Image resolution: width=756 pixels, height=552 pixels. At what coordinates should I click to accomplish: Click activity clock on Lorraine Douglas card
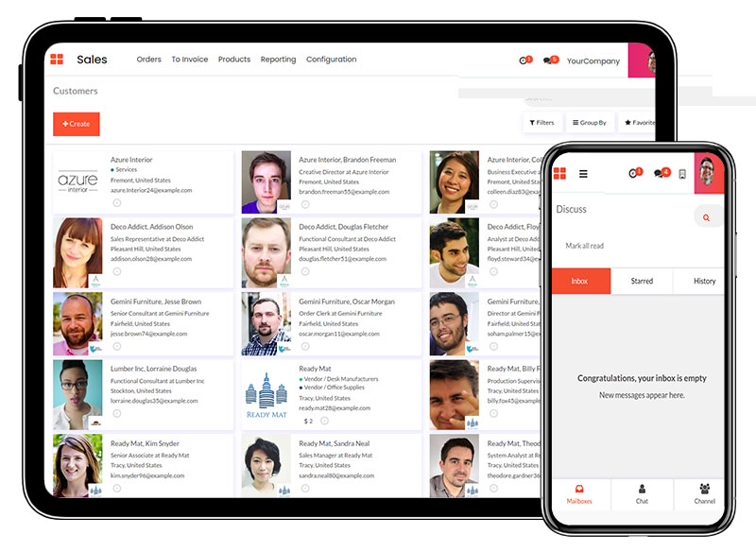116,413
